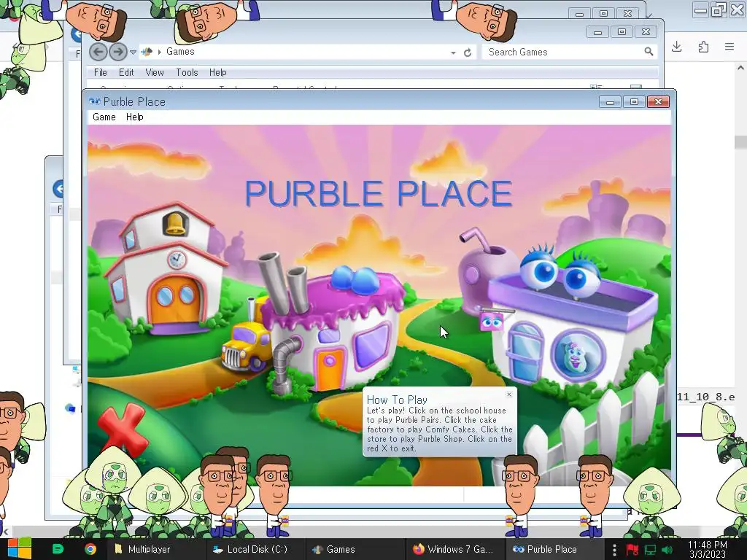Click the red flag tray icon
This screenshot has height=560, width=747.
[x=632, y=550]
